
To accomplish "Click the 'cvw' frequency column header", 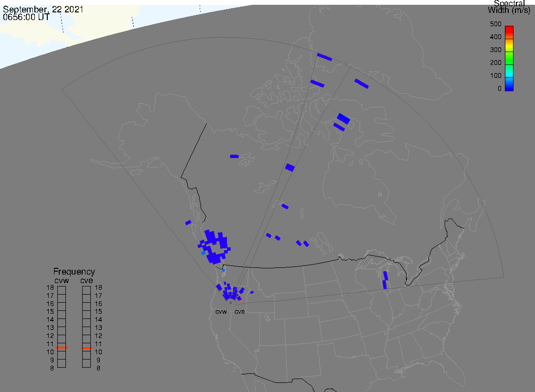I will click(x=62, y=280).
